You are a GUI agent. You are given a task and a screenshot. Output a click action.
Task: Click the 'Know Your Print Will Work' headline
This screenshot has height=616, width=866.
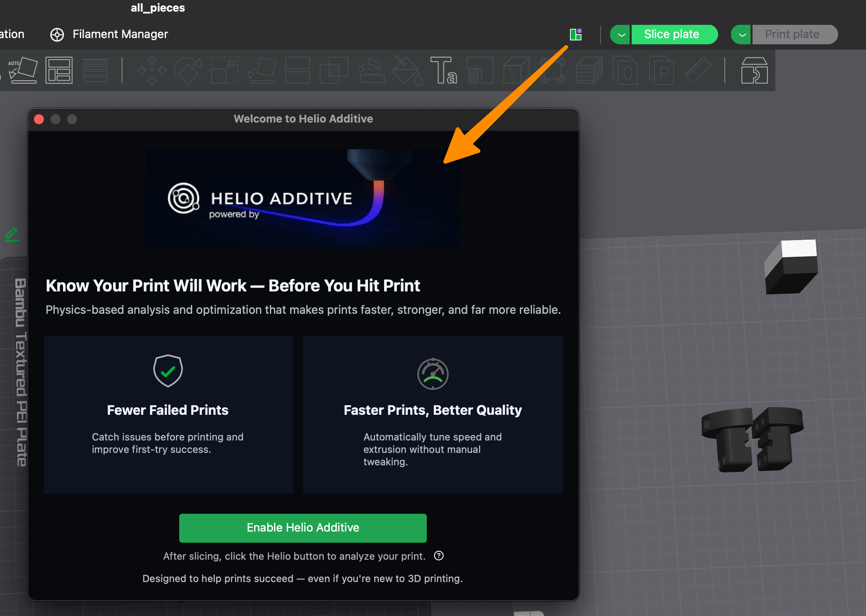233,286
